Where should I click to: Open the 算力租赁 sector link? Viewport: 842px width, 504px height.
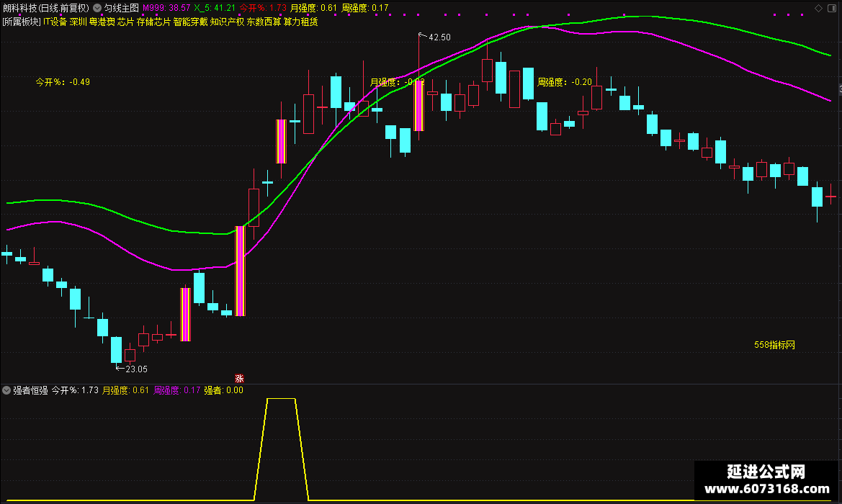click(x=301, y=22)
